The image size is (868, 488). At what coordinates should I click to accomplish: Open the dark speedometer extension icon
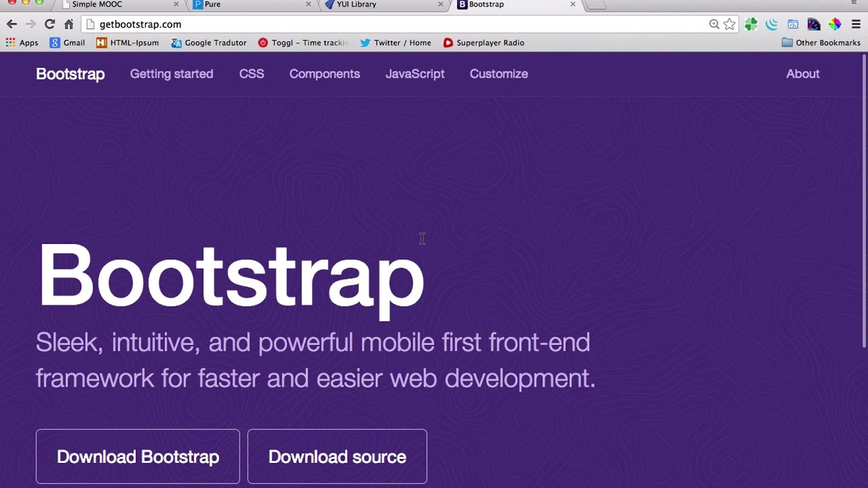tap(814, 24)
